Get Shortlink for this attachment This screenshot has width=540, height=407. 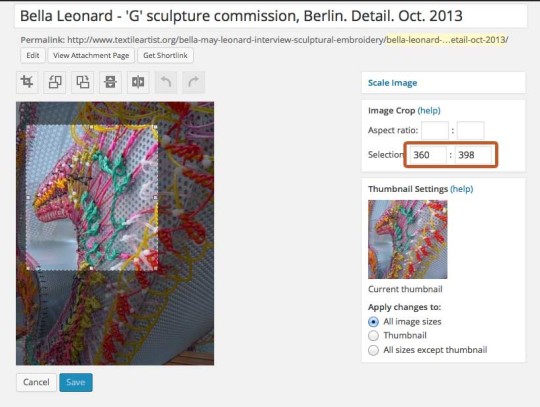tap(165, 55)
